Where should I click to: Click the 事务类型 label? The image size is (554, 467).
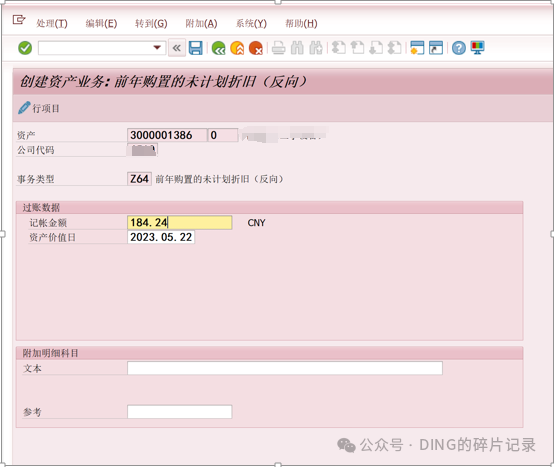[36, 179]
